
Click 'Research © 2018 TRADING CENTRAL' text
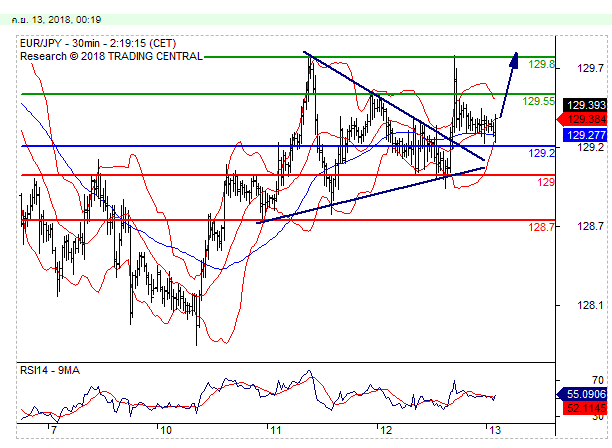(111, 57)
